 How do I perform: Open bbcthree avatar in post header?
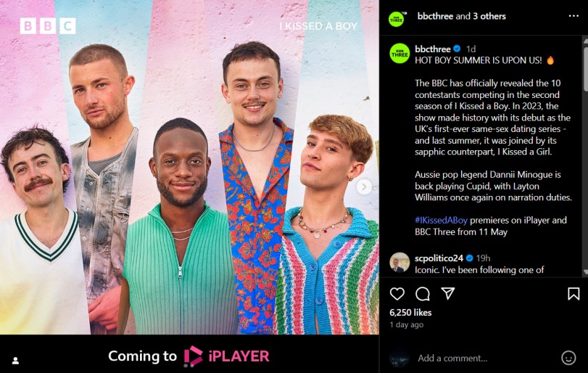(x=397, y=19)
